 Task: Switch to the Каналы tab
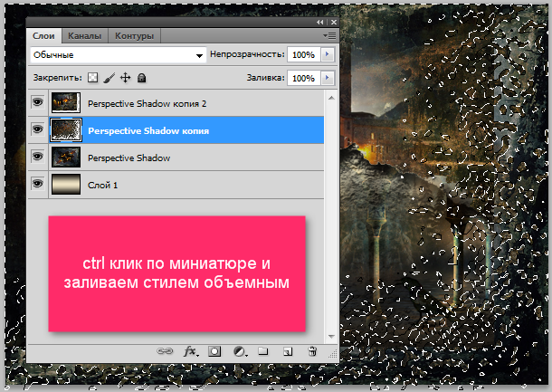[x=84, y=36]
